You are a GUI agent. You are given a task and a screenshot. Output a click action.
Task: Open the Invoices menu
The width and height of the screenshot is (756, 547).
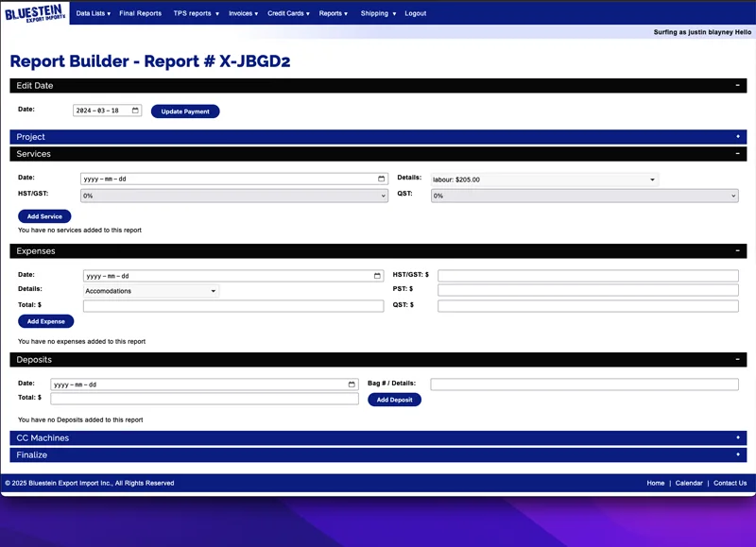point(243,13)
